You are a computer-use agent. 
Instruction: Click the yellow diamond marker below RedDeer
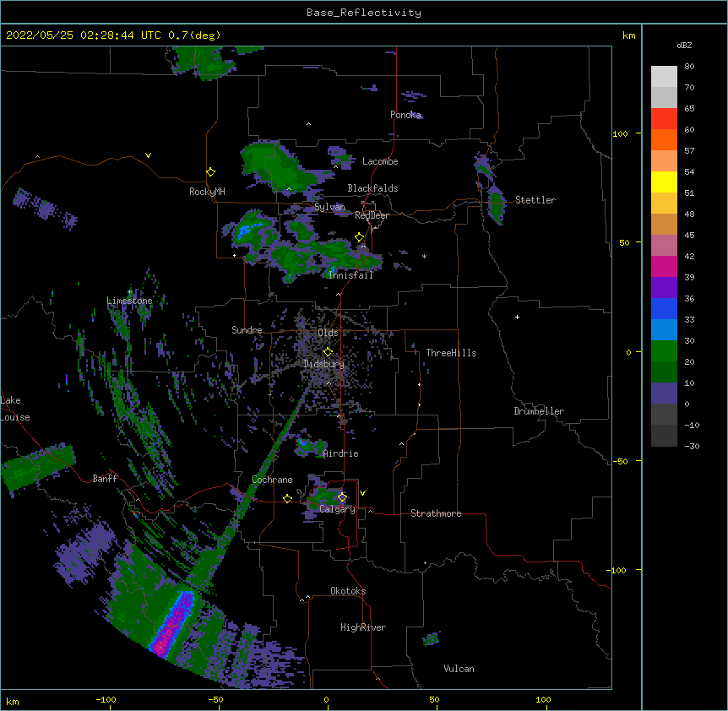[x=360, y=237]
